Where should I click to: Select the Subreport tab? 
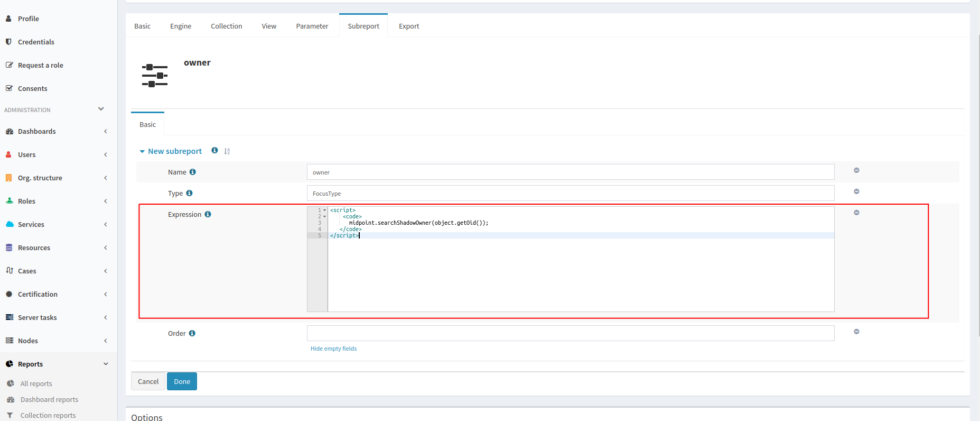[x=363, y=26]
